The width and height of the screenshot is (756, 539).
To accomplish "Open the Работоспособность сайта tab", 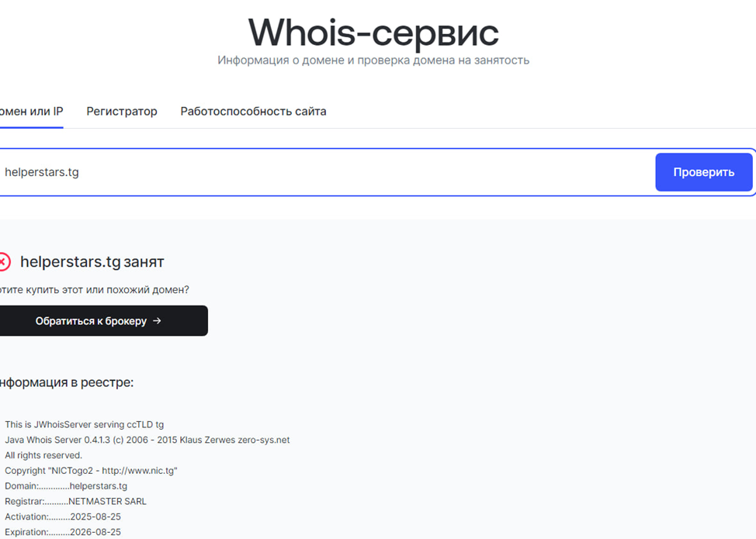I will click(x=253, y=111).
